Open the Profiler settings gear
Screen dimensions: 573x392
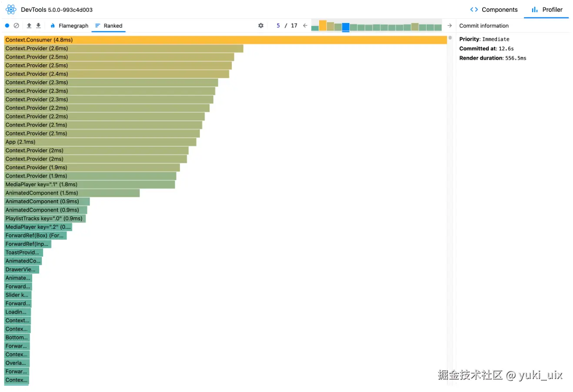[x=260, y=26]
